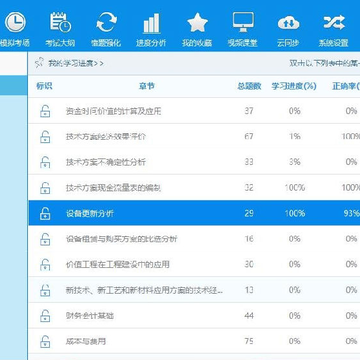The height and width of the screenshot is (360, 360).
Task: Click the lock icon for 资金时间价值的计算及应用
Action: (x=45, y=111)
